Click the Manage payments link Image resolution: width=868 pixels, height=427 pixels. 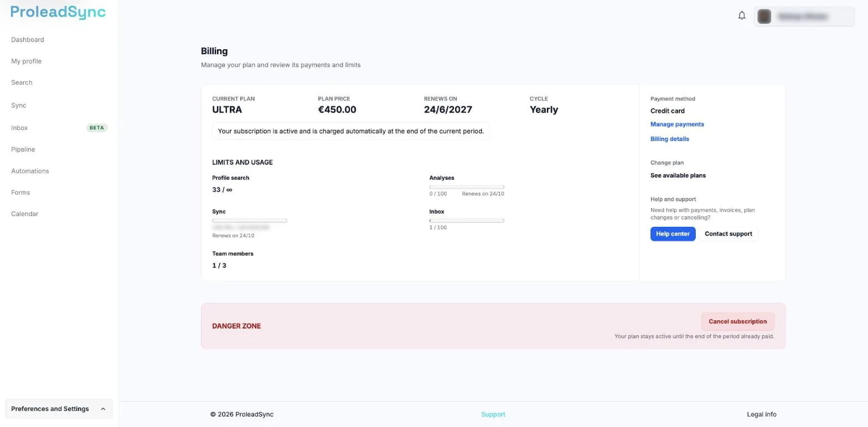tap(677, 124)
